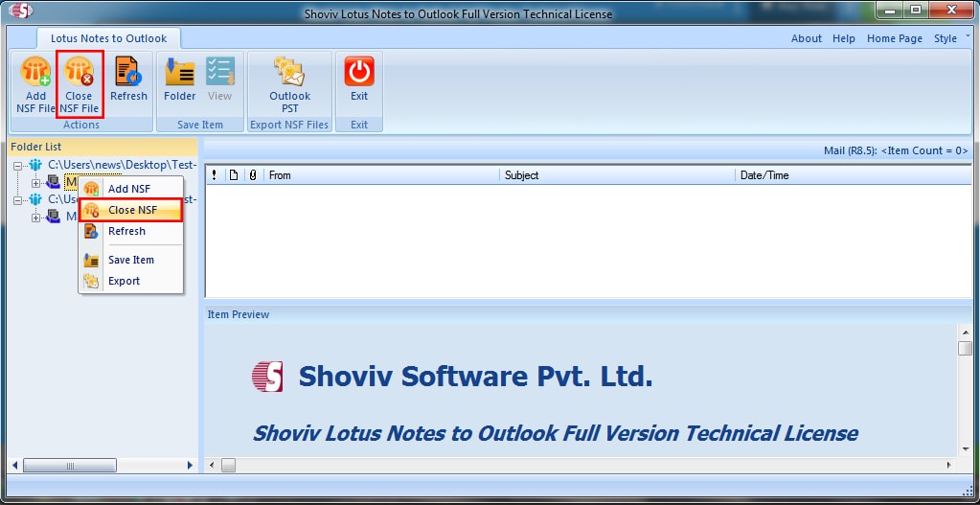This screenshot has width=980, height=505.
Task: Click the Shoviv Software Pvt. Ltd. heading
Action: point(475,377)
